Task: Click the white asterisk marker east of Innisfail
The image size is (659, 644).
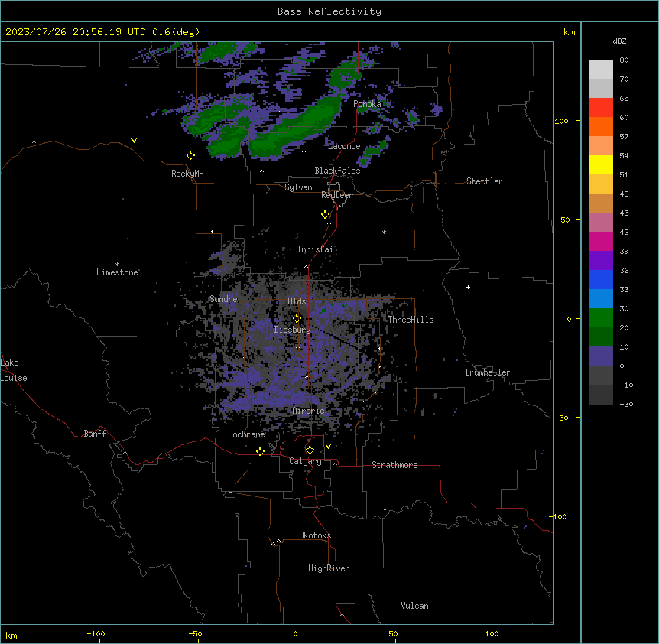Action: (x=384, y=233)
